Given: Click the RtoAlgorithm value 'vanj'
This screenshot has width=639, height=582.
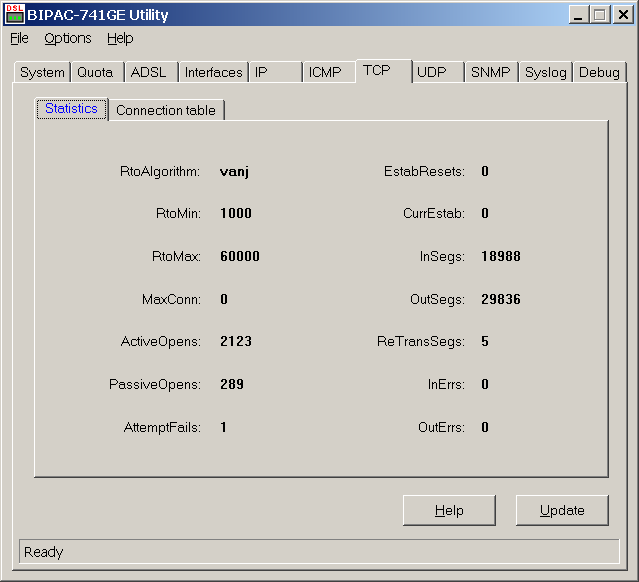Looking at the screenshot, I should [234, 172].
